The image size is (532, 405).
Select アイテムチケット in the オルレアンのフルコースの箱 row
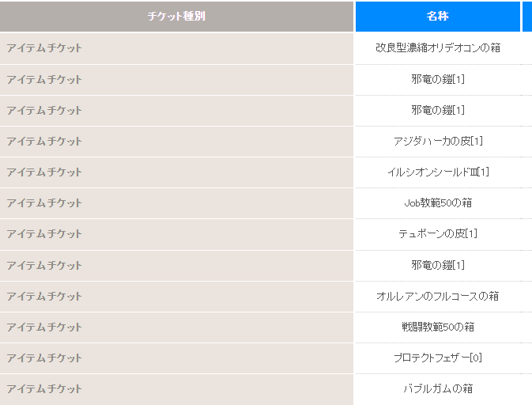point(44,296)
